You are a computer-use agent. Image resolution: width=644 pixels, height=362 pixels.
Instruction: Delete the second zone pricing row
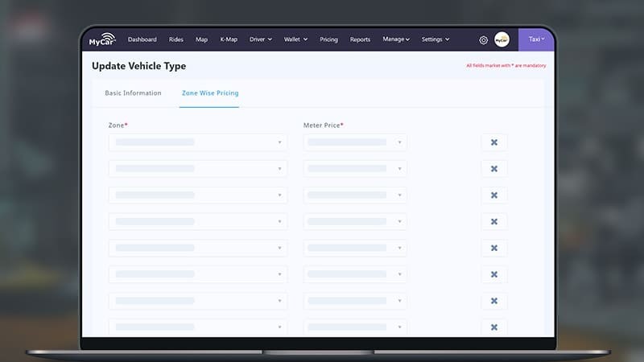tap(494, 169)
